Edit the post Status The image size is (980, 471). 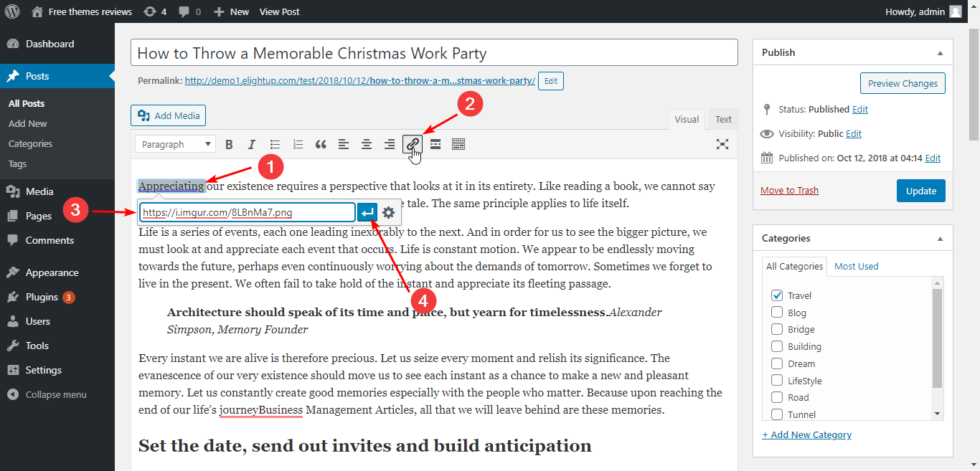coord(860,110)
